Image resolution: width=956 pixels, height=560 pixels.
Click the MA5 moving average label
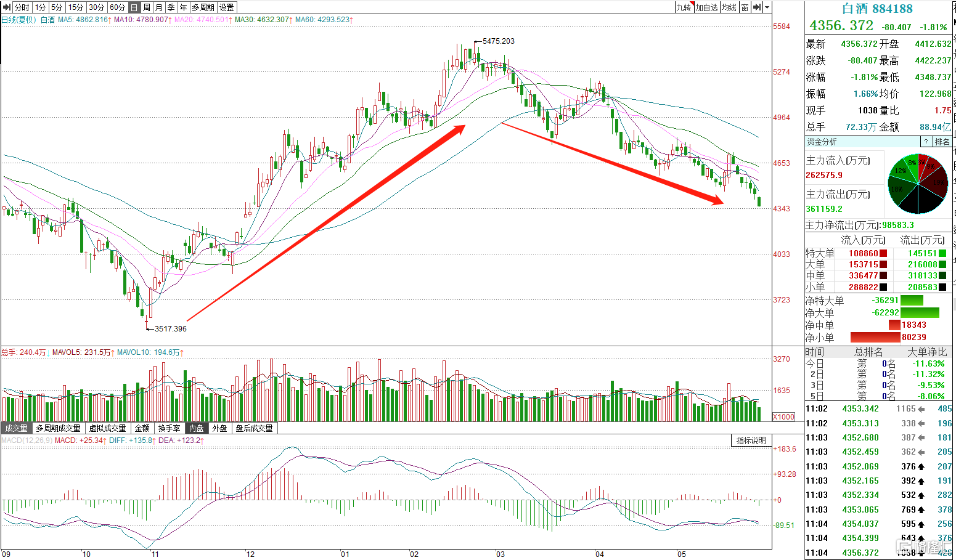pyautogui.click(x=84, y=20)
